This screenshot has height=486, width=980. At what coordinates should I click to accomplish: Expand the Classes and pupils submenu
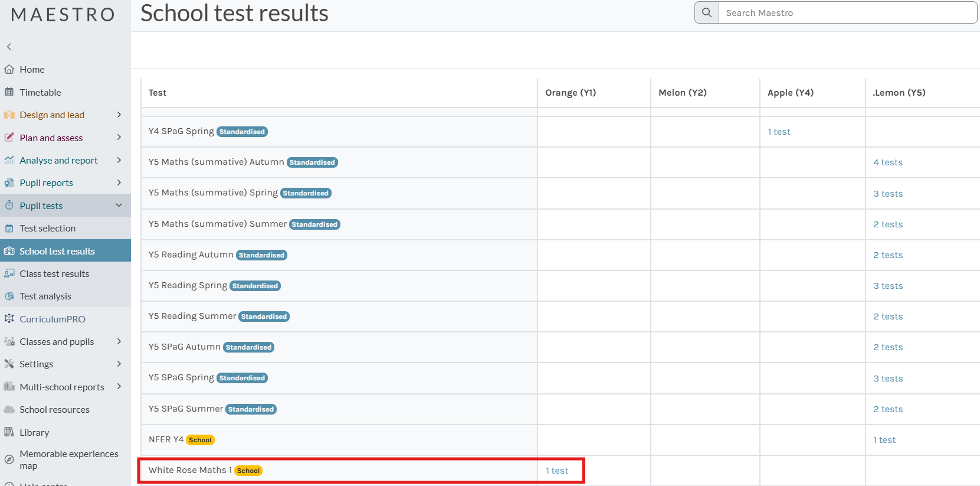pos(119,341)
